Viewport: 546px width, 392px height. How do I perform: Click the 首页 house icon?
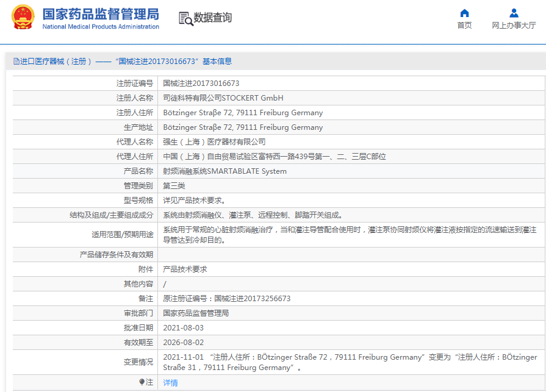pos(464,13)
